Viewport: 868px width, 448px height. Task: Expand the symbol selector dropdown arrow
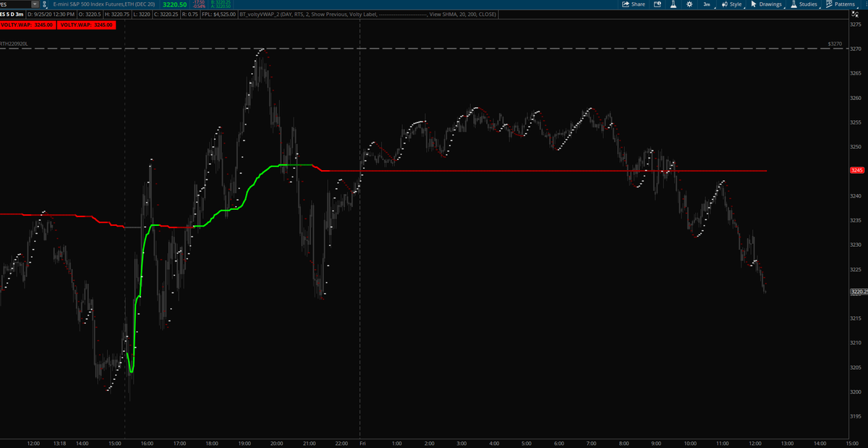click(x=34, y=4)
